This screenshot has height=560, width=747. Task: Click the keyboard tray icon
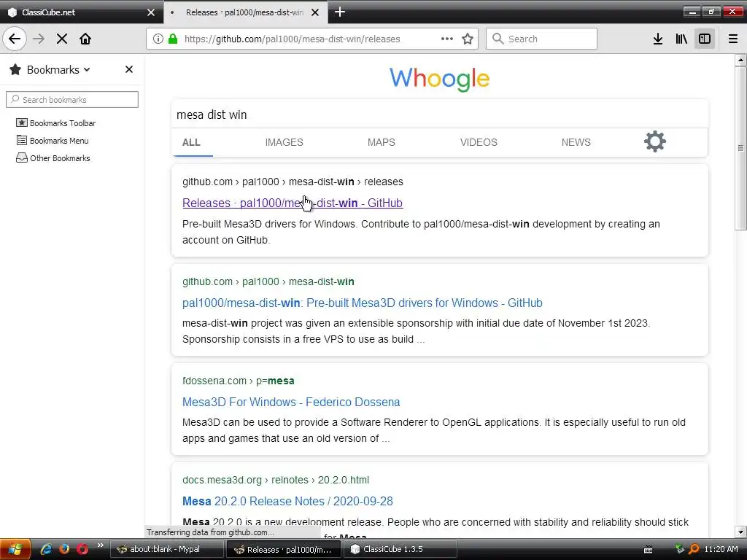click(x=648, y=549)
